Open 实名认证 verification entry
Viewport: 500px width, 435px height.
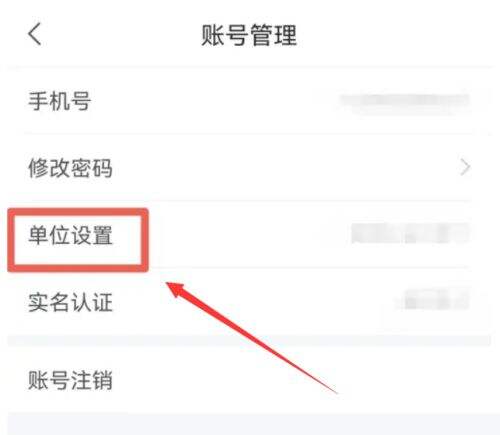(70, 302)
